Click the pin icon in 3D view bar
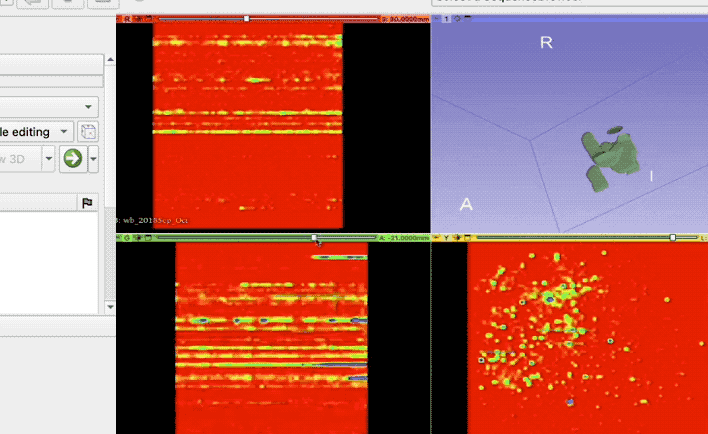The width and height of the screenshot is (708, 434). click(x=435, y=19)
